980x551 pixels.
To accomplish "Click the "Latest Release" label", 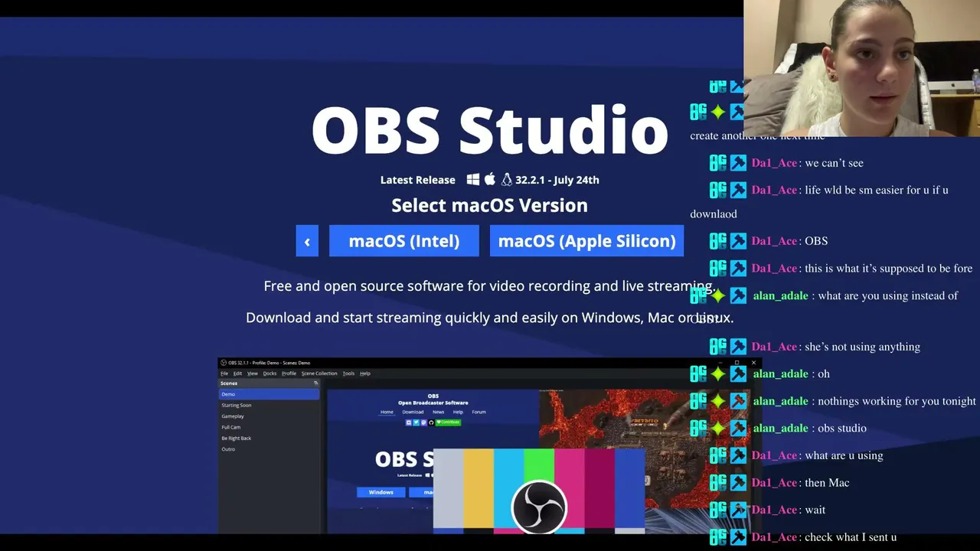I will point(418,180).
